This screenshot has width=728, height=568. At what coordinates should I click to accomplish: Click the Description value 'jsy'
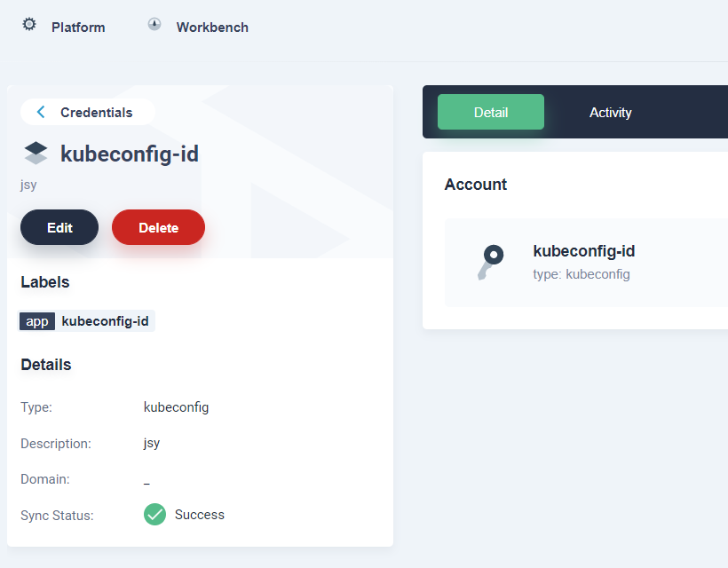pos(151,443)
